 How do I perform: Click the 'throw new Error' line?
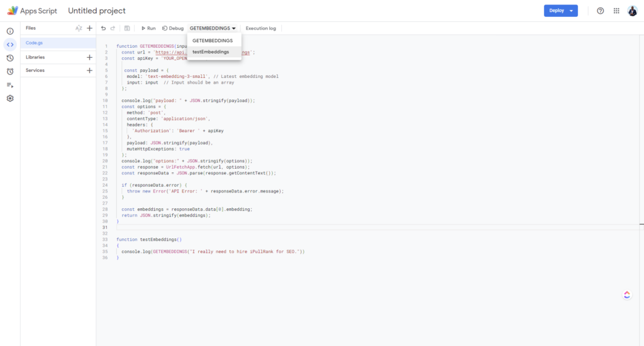pos(206,191)
